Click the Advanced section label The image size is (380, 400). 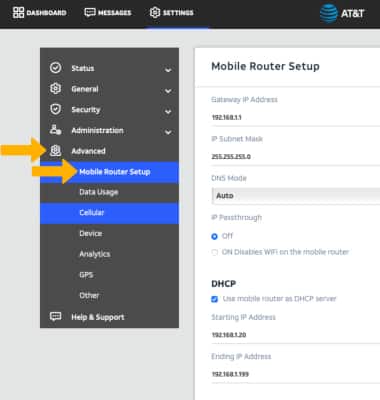click(88, 151)
